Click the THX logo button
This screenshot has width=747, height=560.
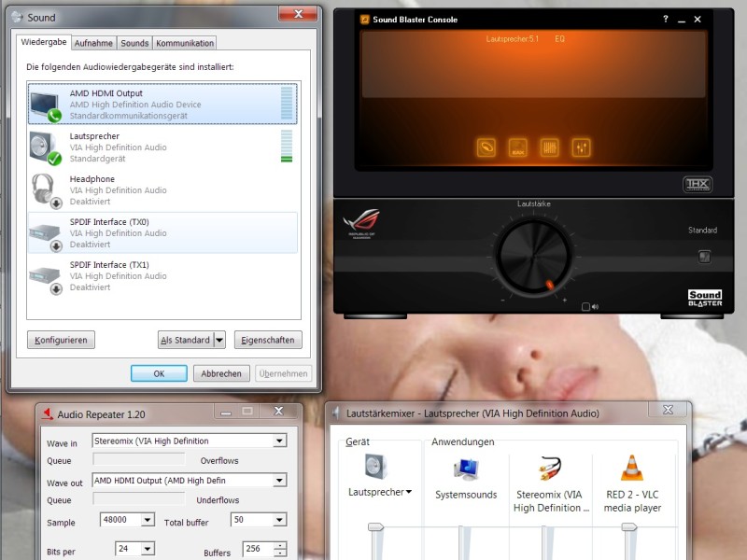[698, 184]
